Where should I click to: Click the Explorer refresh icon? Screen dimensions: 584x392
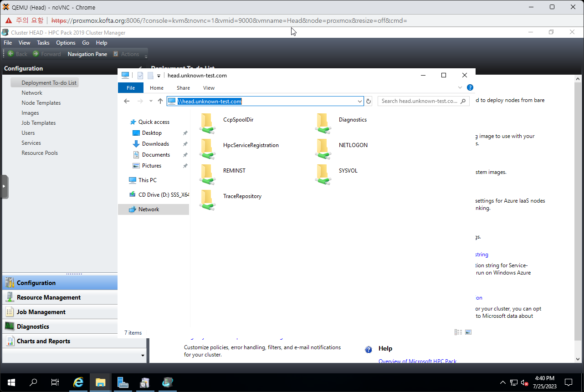tap(369, 101)
